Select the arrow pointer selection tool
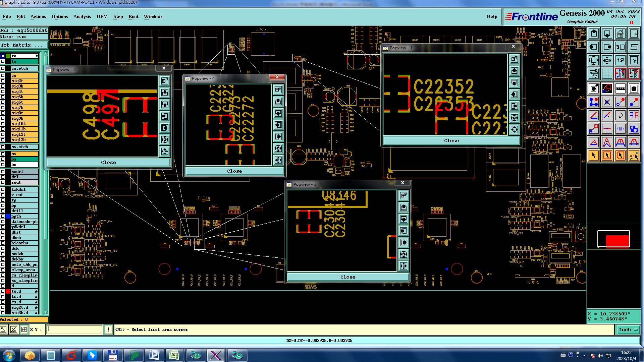 (x=593, y=156)
